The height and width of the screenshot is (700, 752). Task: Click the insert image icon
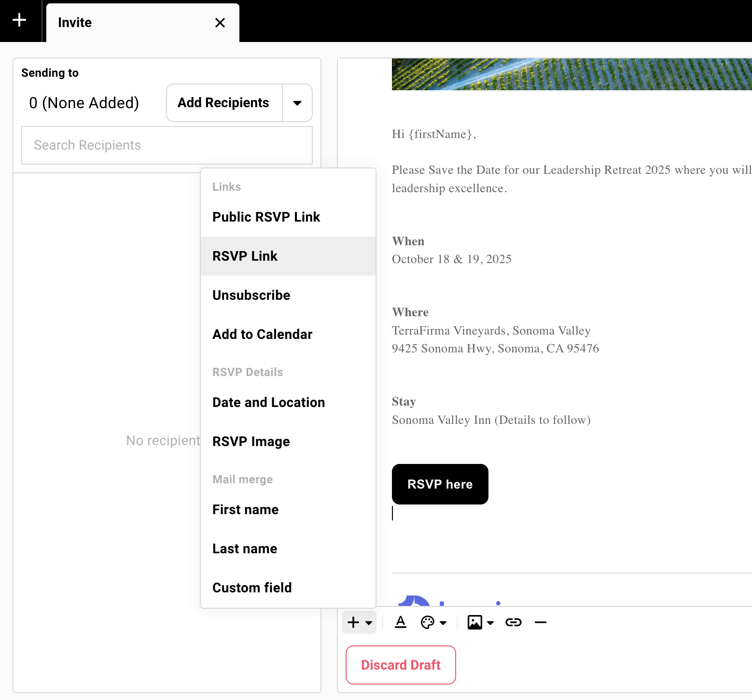pyautogui.click(x=474, y=622)
